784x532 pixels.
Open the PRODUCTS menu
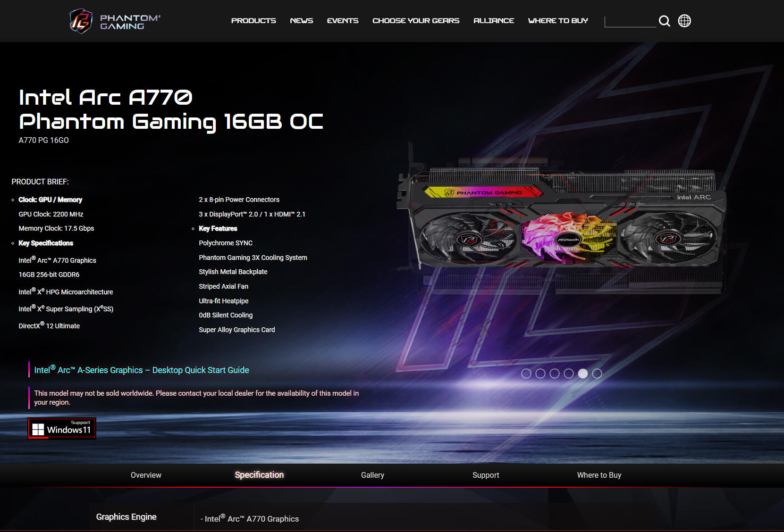click(253, 21)
